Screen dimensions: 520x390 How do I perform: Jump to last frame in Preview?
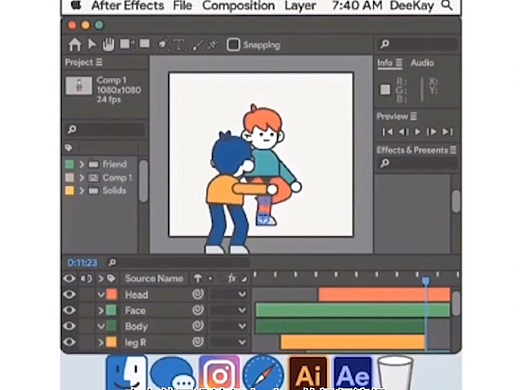click(447, 132)
